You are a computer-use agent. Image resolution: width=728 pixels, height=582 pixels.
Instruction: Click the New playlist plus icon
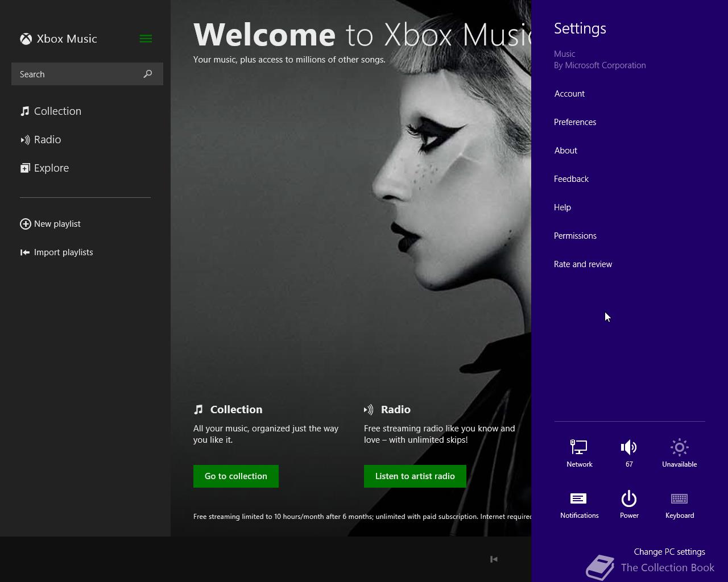26,224
